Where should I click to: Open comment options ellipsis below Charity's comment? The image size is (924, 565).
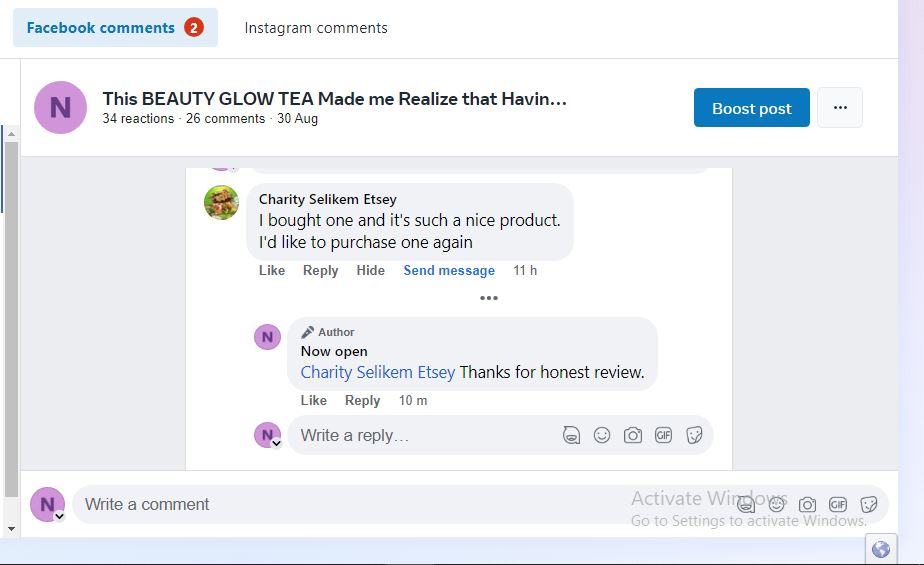[x=489, y=298]
